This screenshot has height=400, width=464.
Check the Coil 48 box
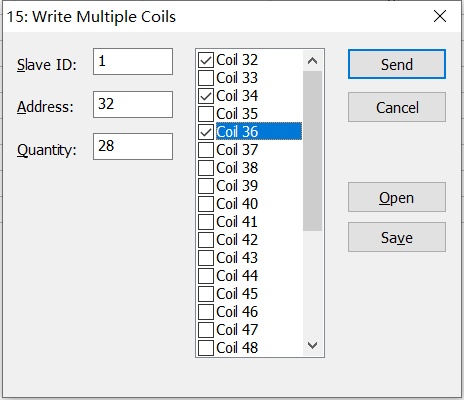point(206,348)
